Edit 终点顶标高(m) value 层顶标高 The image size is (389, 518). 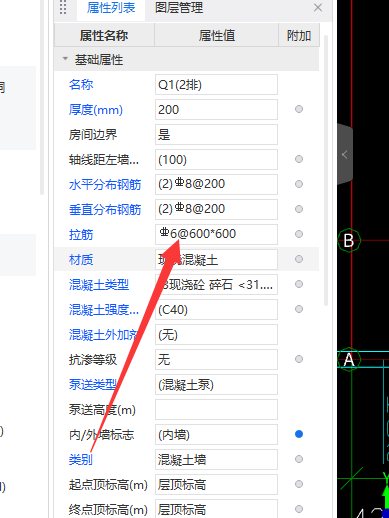coord(216,509)
